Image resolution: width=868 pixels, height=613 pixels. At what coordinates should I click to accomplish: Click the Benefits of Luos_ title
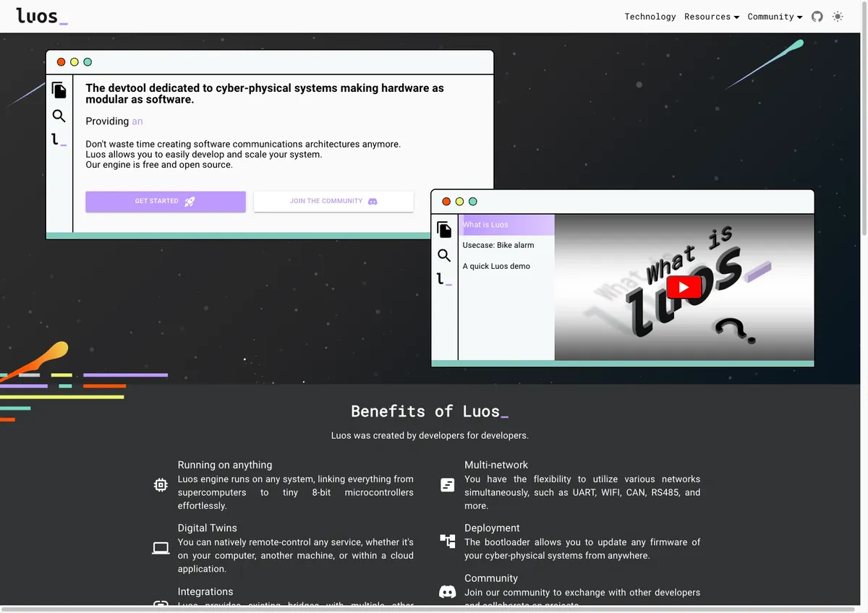click(x=430, y=411)
